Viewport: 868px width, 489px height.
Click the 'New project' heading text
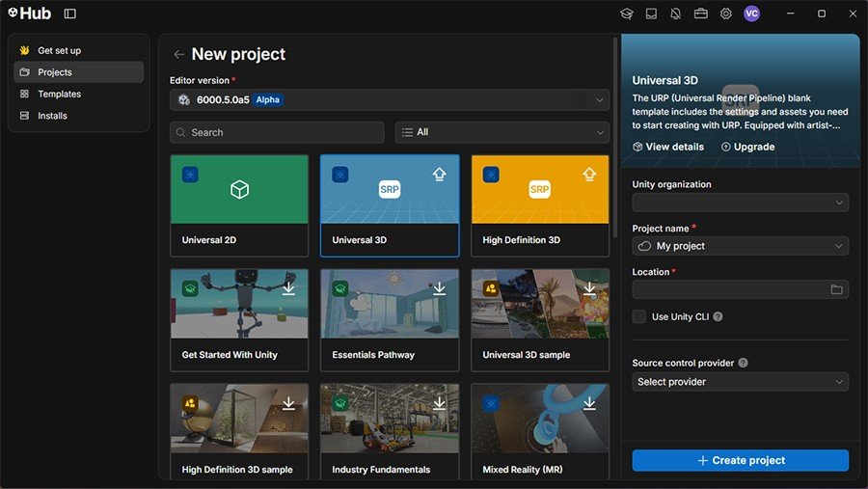pos(238,54)
